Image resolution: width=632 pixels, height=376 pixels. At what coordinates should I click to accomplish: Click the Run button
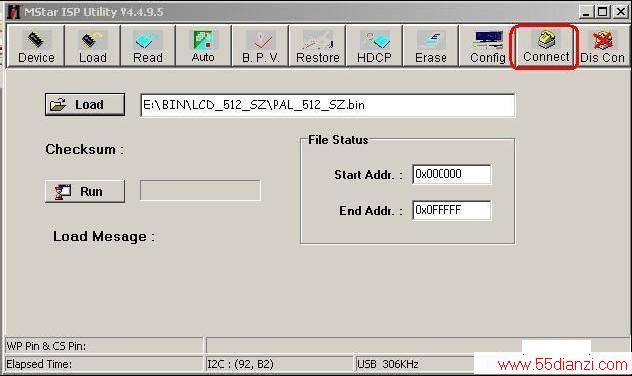pyautogui.click(x=85, y=191)
